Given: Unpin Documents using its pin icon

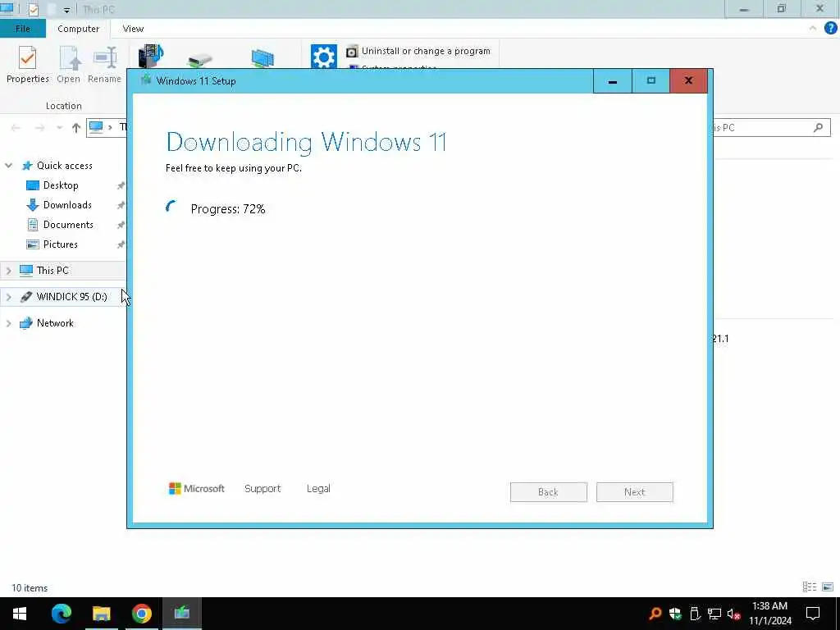Looking at the screenshot, I should point(121,225).
